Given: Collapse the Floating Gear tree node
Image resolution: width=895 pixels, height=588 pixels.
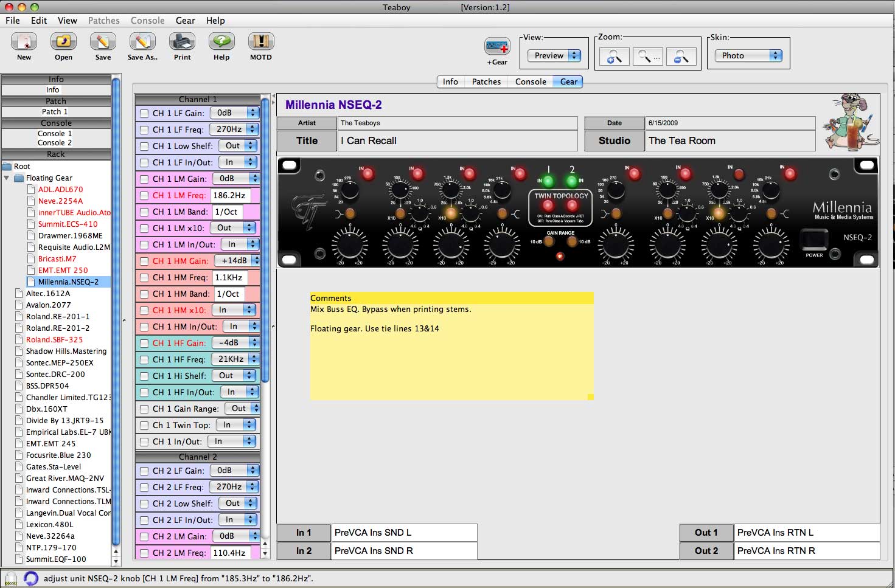Looking at the screenshot, I should pyautogui.click(x=7, y=178).
